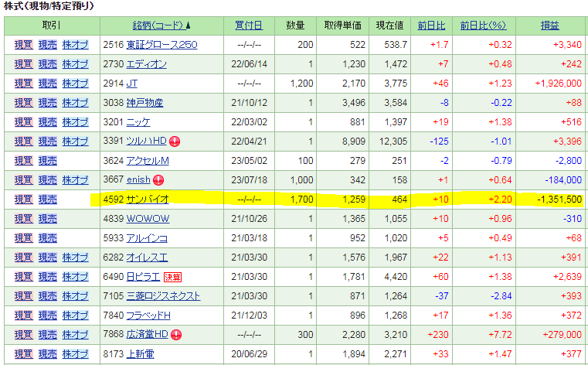Click 現売 in the enish row
Image resolution: width=588 pixels, height=365 pixels.
coord(48,180)
